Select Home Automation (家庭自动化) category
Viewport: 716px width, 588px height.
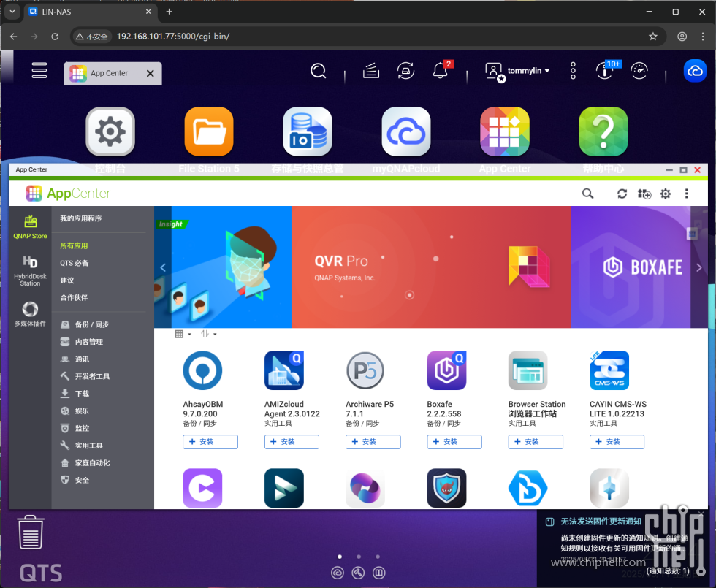click(x=85, y=463)
